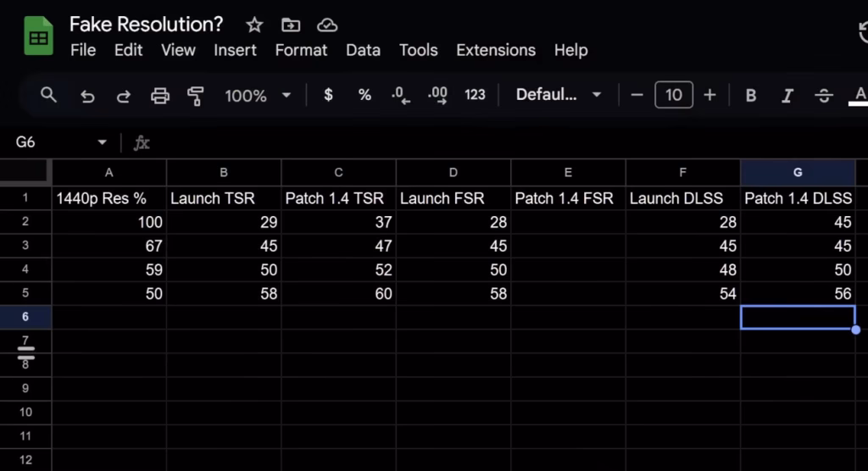Open the Extensions menu
868x471 pixels.
point(496,50)
